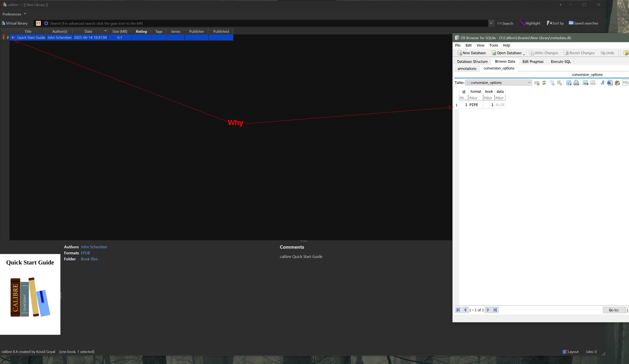Click the clear all filters funnel icon
This screenshot has height=364, width=629.
point(552,83)
